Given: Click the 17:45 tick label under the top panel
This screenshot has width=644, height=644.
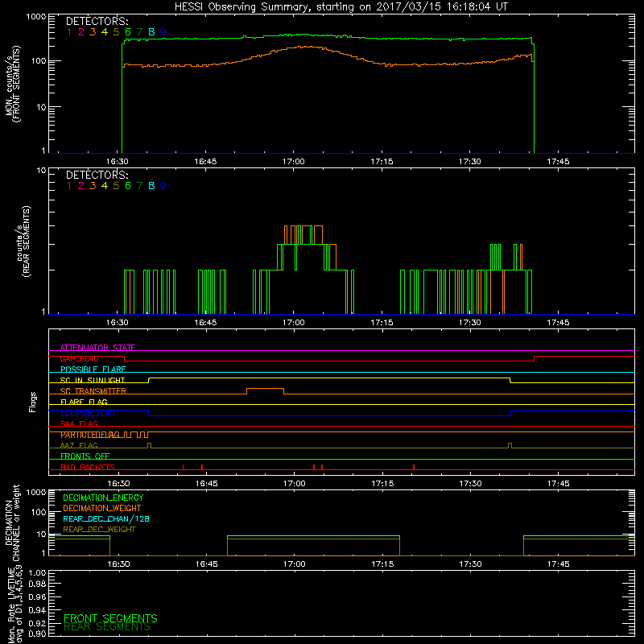Looking at the screenshot, I should coord(558,162).
